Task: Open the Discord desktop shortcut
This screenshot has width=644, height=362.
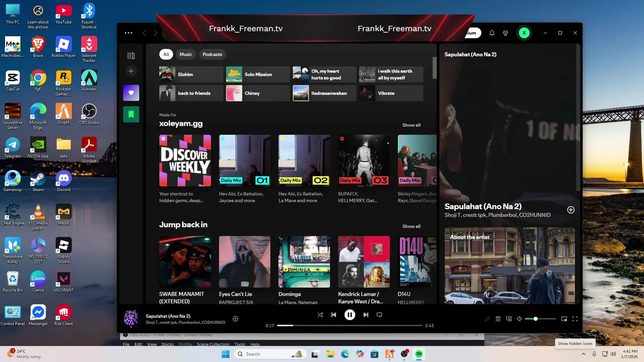Action: [x=63, y=180]
